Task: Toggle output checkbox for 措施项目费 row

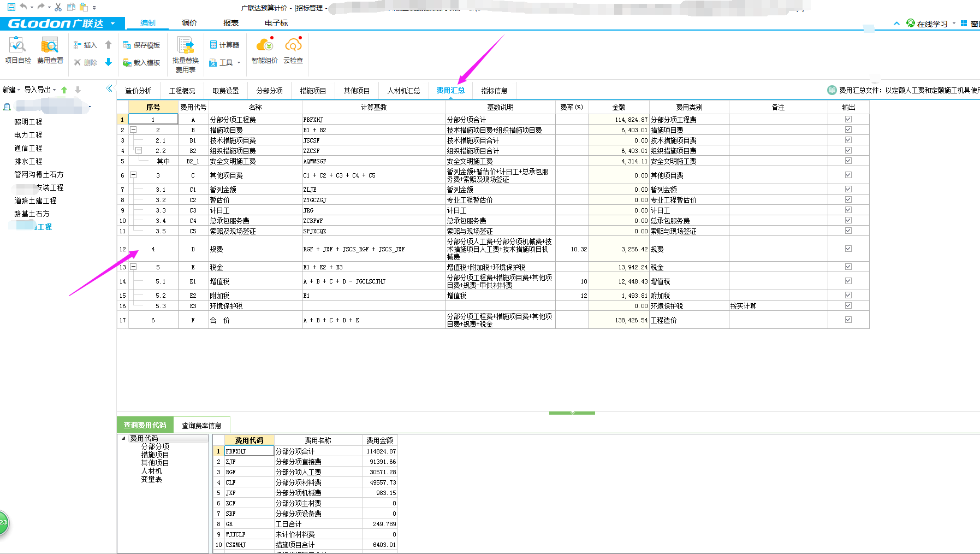Action: [x=848, y=129]
